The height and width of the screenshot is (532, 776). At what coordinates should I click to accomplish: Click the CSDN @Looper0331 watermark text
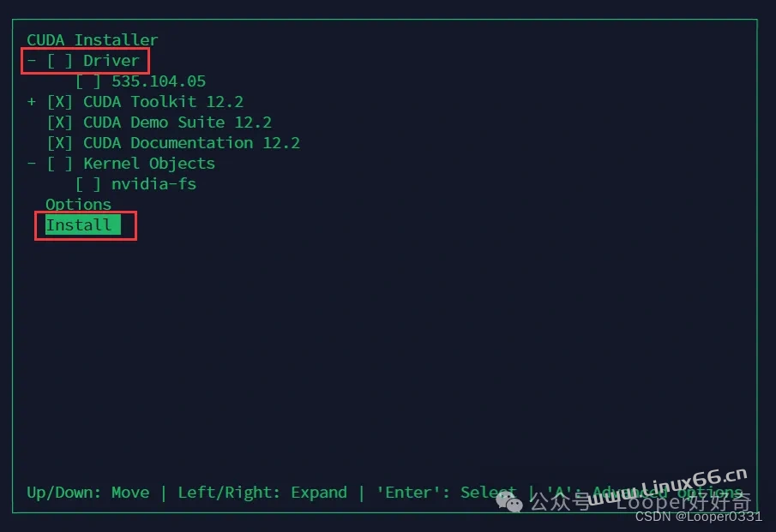pos(699,517)
